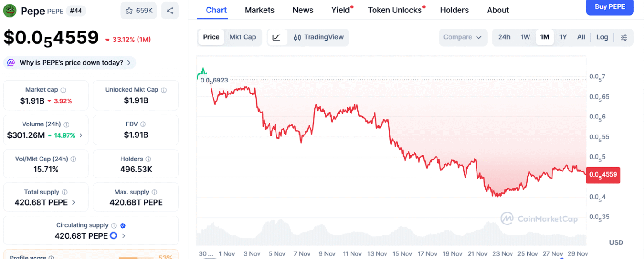Switch chart to Mkt Cap view
This screenshot has height=259, width=644.
coord(242,37)
